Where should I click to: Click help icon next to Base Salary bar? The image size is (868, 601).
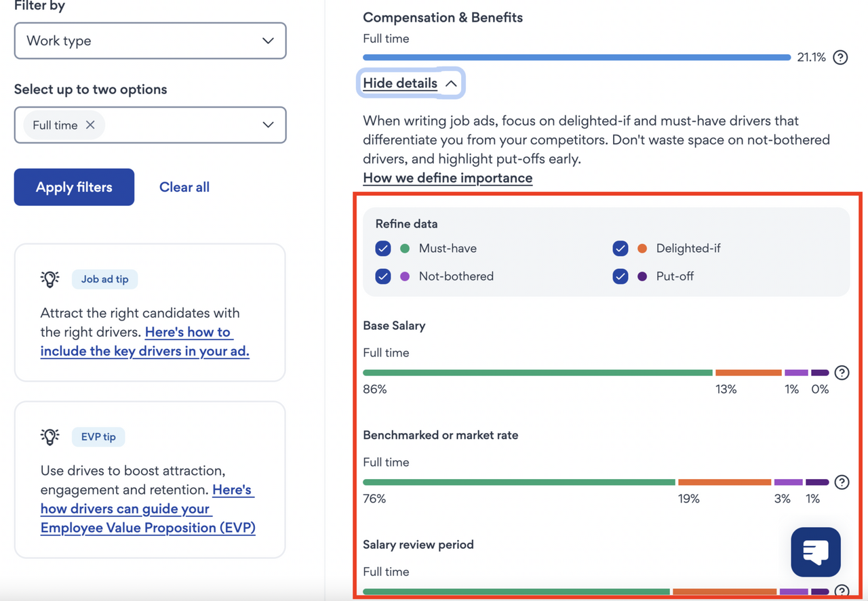(842, 373)
